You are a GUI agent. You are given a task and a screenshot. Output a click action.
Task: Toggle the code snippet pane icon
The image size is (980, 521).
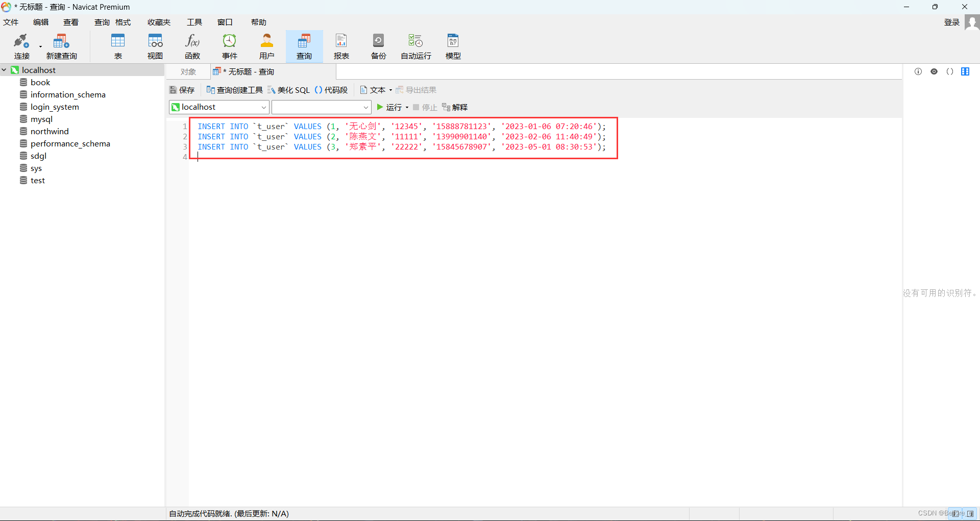coord(950,71)
